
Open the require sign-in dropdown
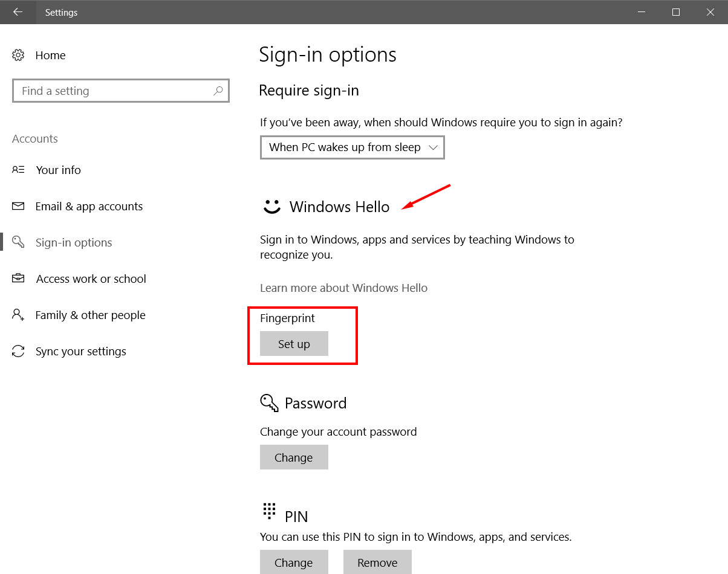[x=353, y=147]
